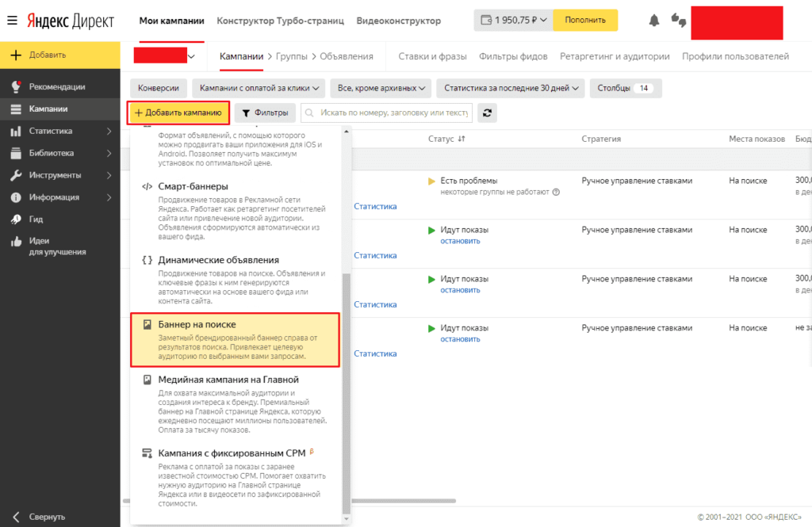Screen dimensions: 812x527
Task: Select 'Медийная кампания на Главной' type
Action: point(235,404)
